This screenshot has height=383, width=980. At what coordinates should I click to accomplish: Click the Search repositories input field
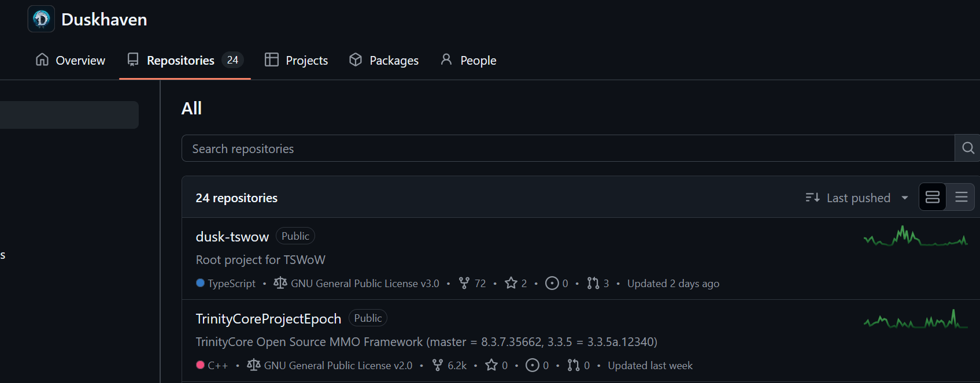click(567, 148)
